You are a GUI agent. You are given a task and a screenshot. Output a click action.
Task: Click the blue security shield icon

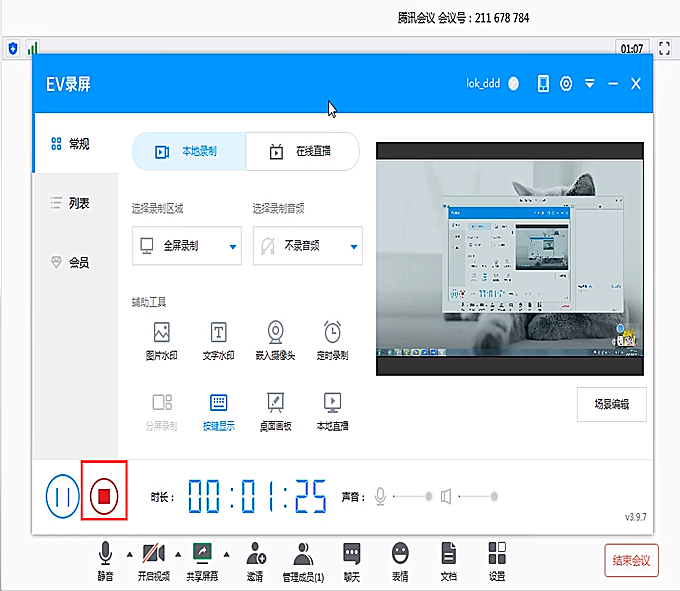(13, 48)
